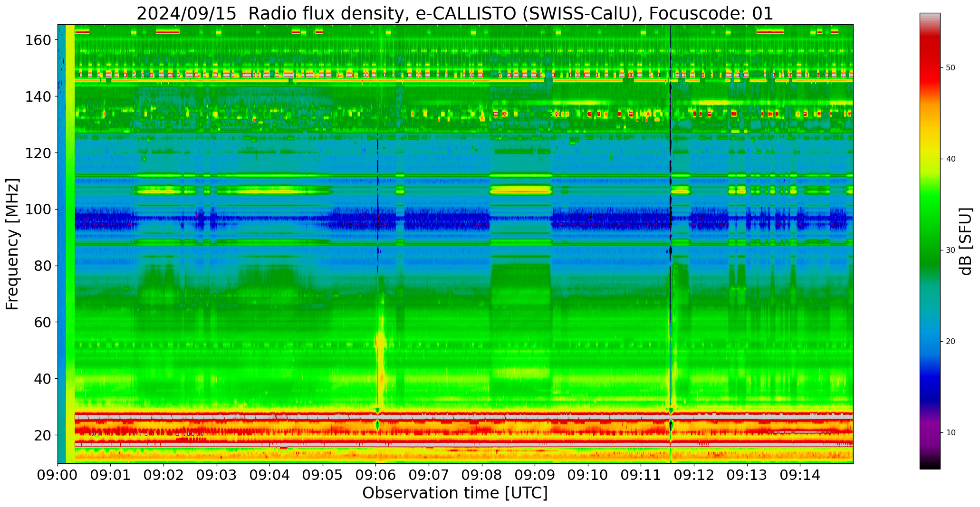Click the yellow vertical stripe after 09:00
Screen dimensions: 980x507
pyautogui.click(x=70, y=244)
